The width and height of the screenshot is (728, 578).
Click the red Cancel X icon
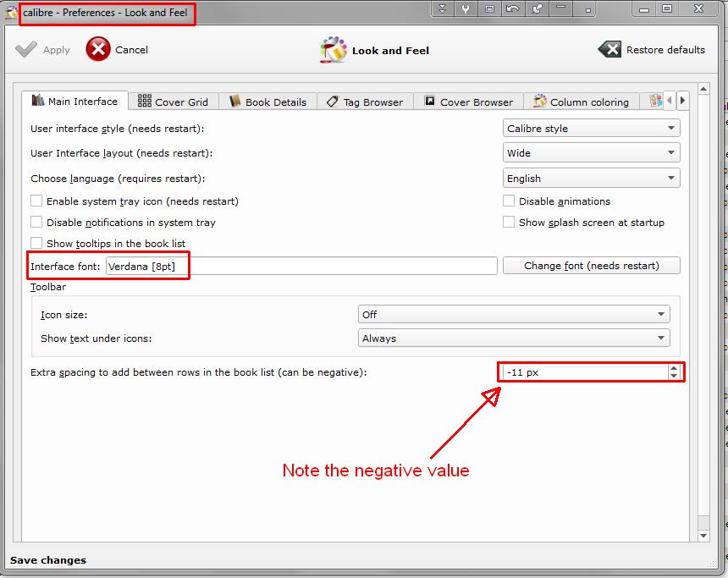[x=98, y=49]
